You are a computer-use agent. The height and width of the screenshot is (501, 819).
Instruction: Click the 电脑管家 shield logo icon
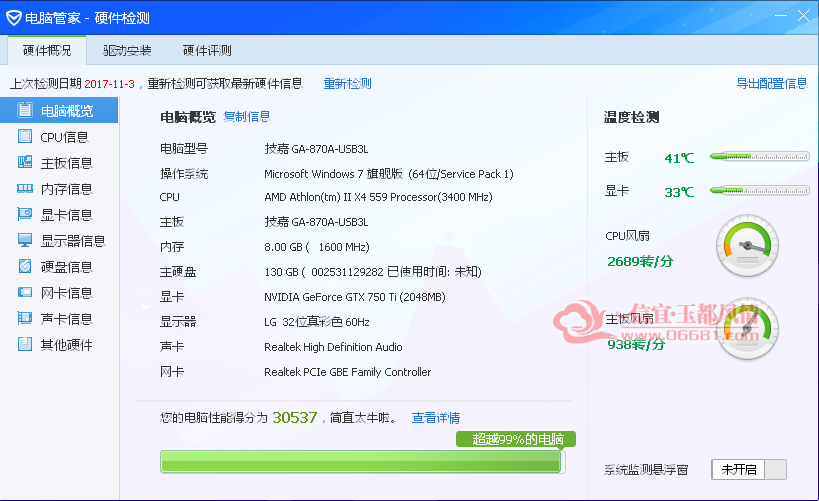[x=14, y=18]
